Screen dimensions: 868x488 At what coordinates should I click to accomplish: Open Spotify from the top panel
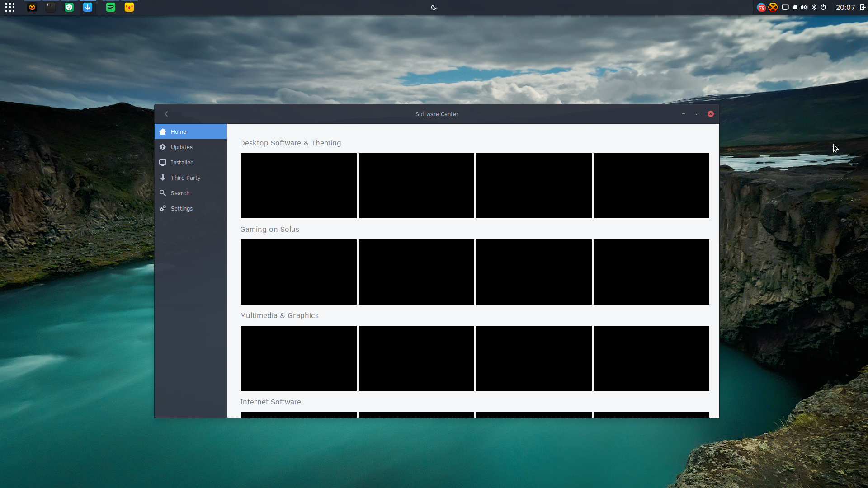[111, 7]
